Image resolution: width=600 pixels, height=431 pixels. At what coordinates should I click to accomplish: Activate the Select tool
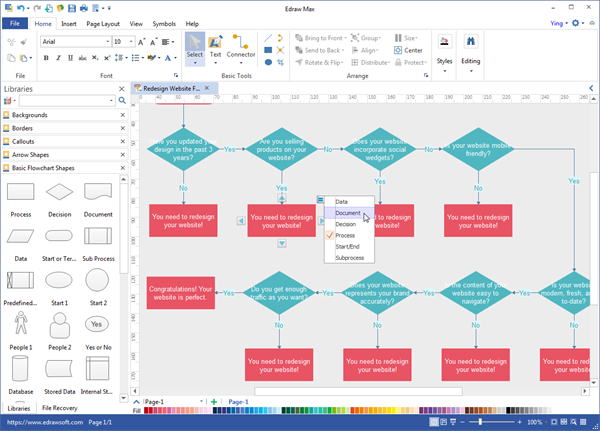[195, 49]
